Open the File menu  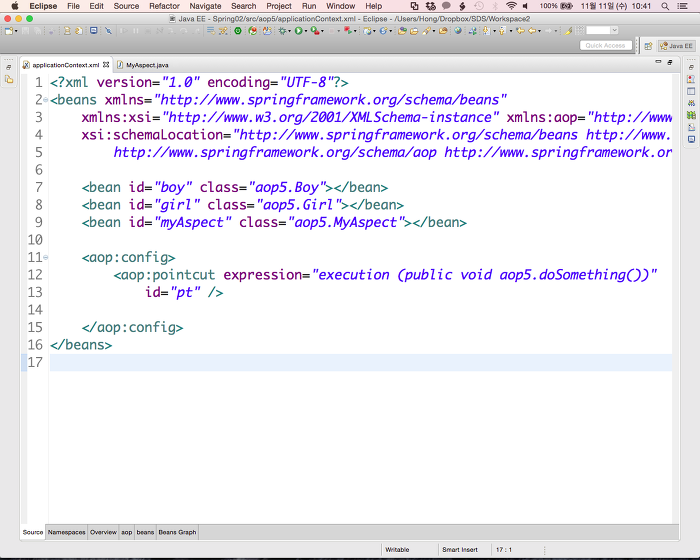point(73,6)
